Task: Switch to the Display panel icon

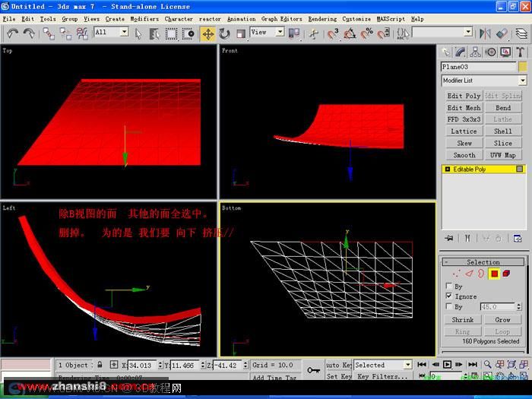Action: [x=505, y=52]
